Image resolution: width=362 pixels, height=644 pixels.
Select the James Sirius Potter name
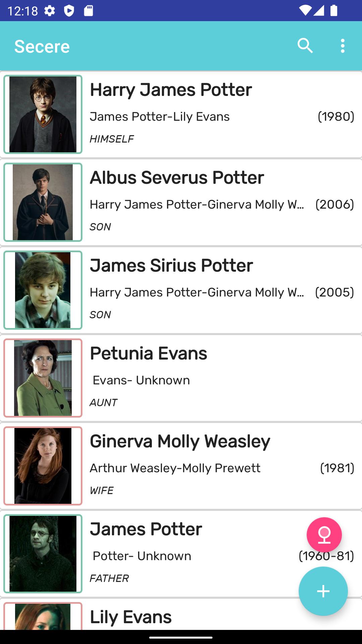[171, 266]
